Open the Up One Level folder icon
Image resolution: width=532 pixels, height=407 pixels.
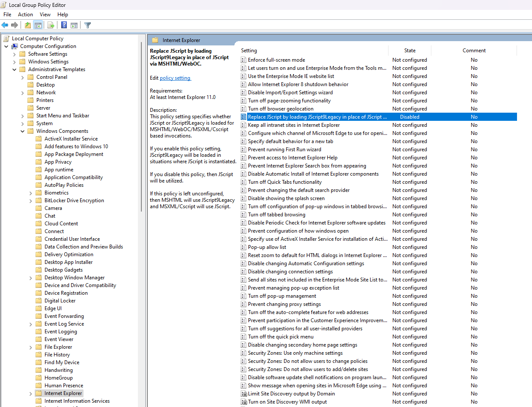[27, 25]
